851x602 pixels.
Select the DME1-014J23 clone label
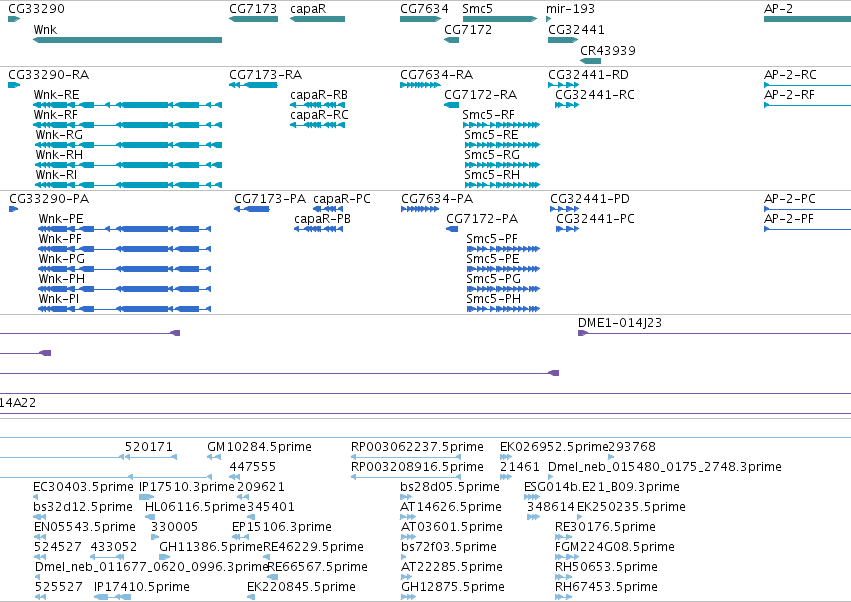click(x=620, y=322)
